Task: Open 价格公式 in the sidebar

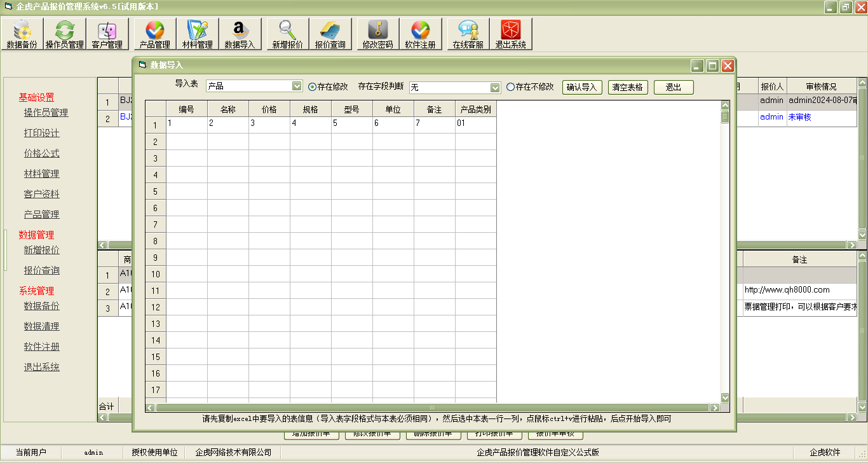Action: pos(41,153)
